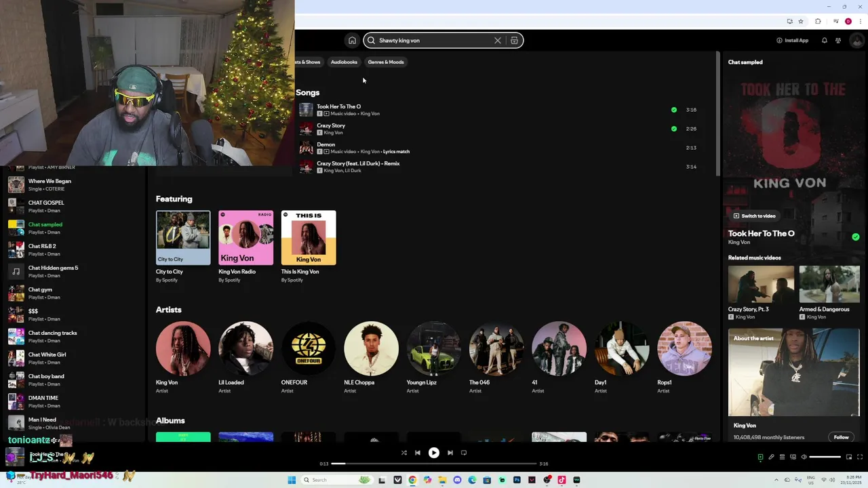Toggle saved check on Took Her To The O row

673,110
